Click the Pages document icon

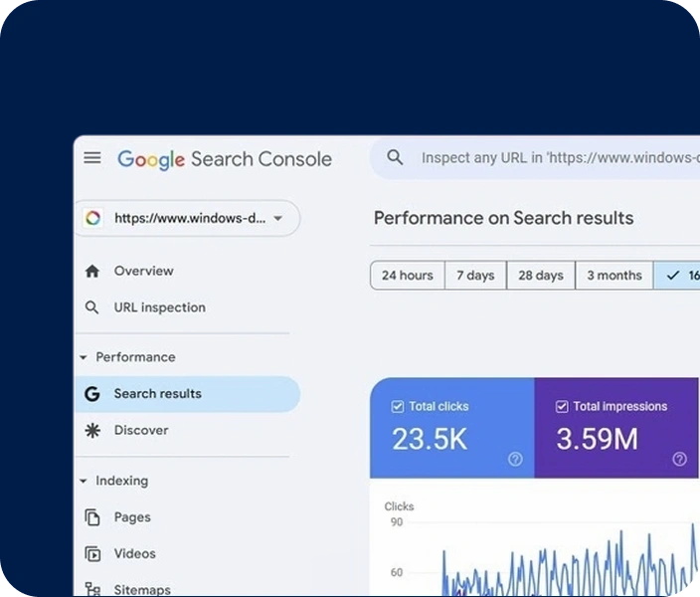point(92,517)
